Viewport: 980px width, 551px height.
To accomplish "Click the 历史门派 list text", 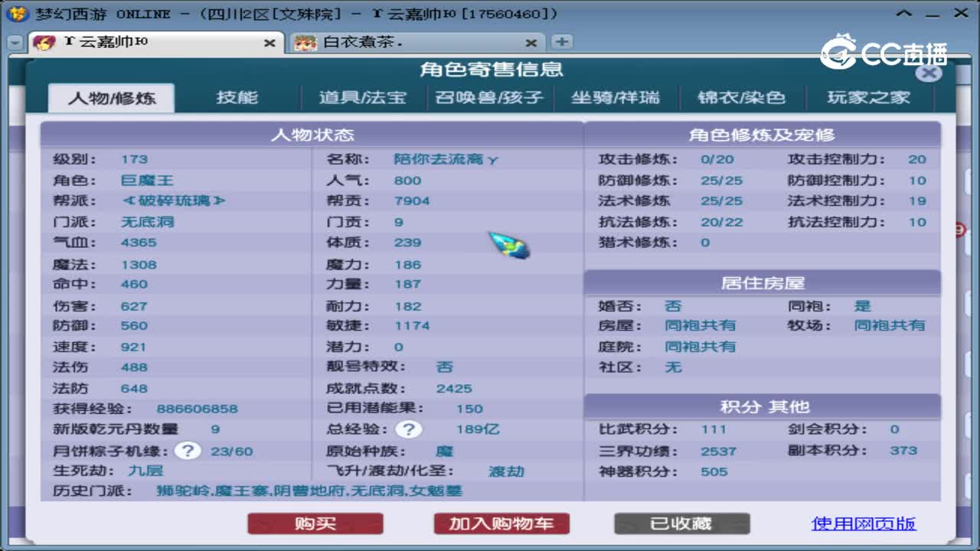I will (x=309, y=491).
